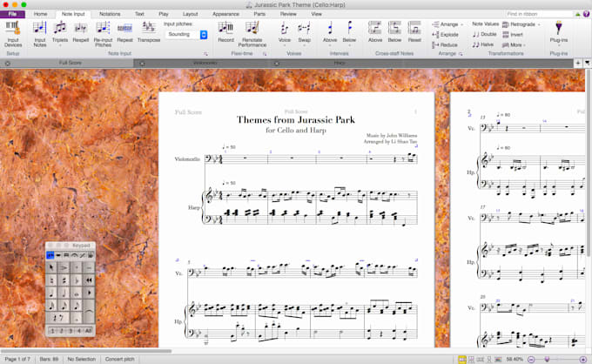592x364 pixels.
Task: Toggle voice 3 on the Keypad
Action: (x=70, y=331)
